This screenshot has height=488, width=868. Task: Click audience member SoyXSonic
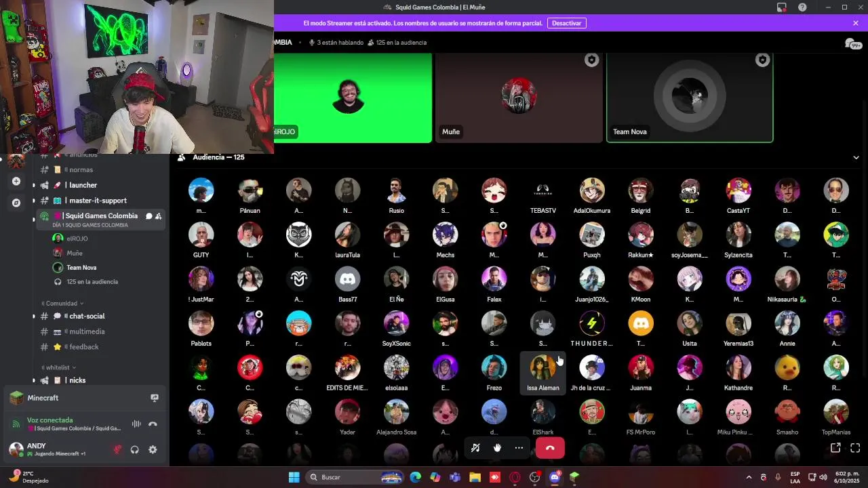point(397,329)
